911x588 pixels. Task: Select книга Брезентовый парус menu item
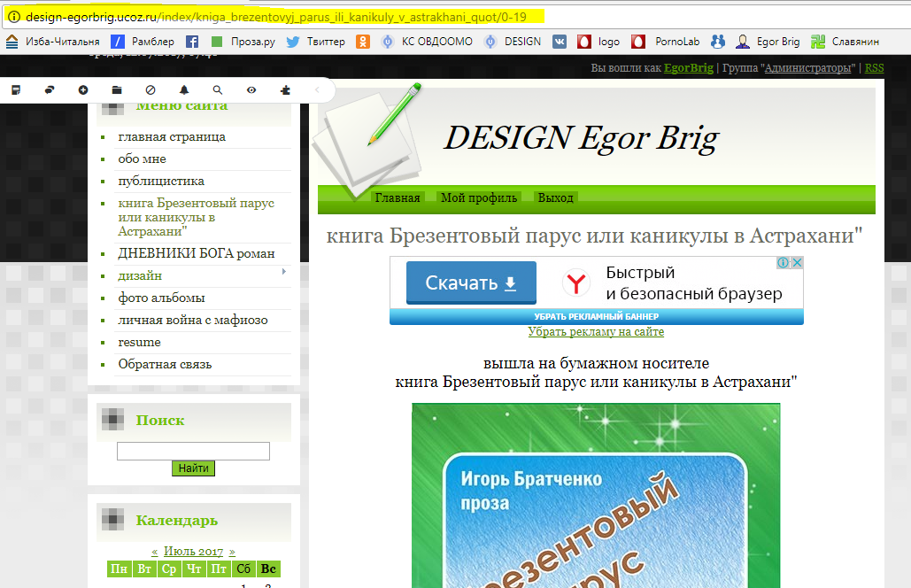click(x=197, y=217)
